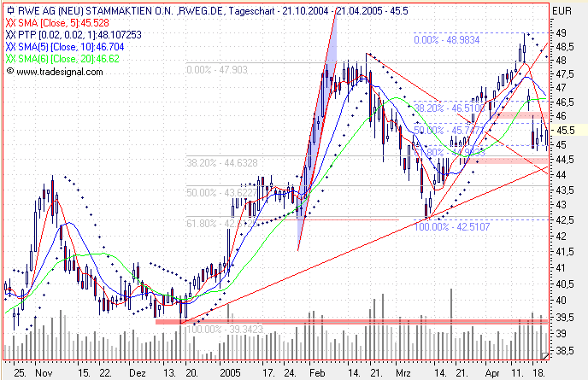Click the 41 price axis label
588x380 pixels.
pyautogui.click(x=561, y=268)
